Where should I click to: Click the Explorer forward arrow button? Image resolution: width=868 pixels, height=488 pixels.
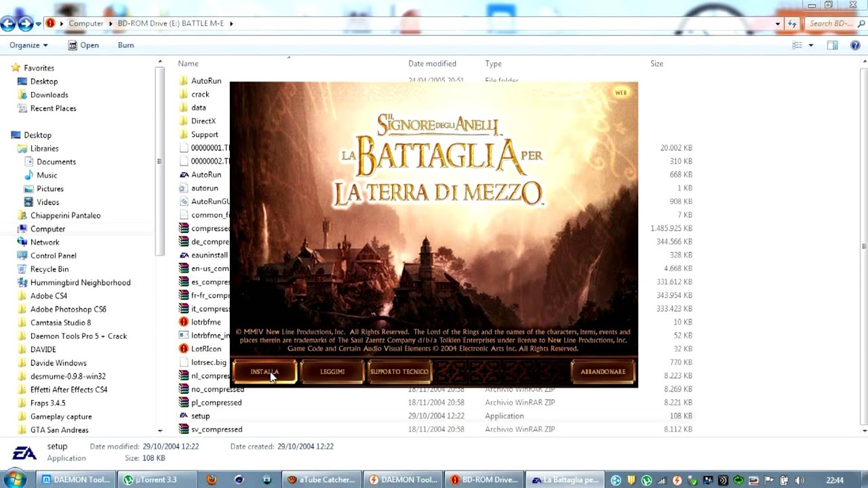coord(25,24)
